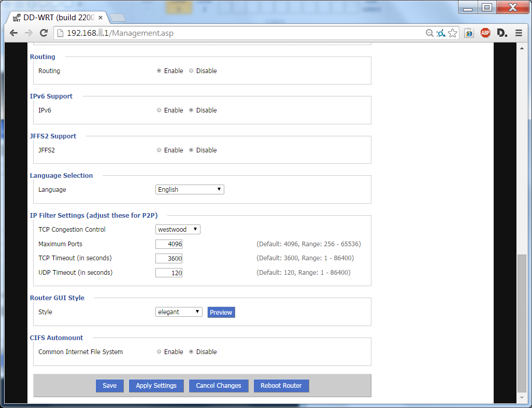This screenshot has width=532, height=408.
Task: Click the JFFS2 Support heading
Action: 53,136
